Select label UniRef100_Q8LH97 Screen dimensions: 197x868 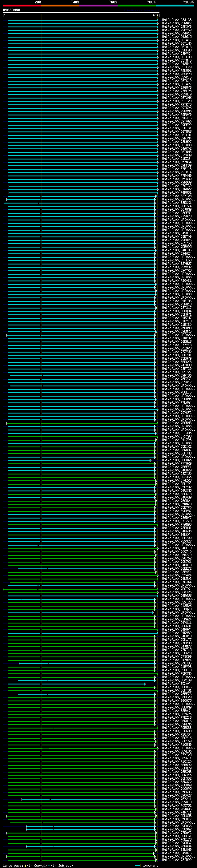177,142
